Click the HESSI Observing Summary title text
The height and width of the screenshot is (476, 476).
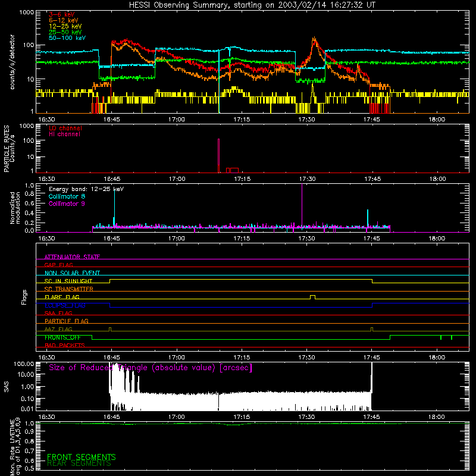tap(252, 5)
